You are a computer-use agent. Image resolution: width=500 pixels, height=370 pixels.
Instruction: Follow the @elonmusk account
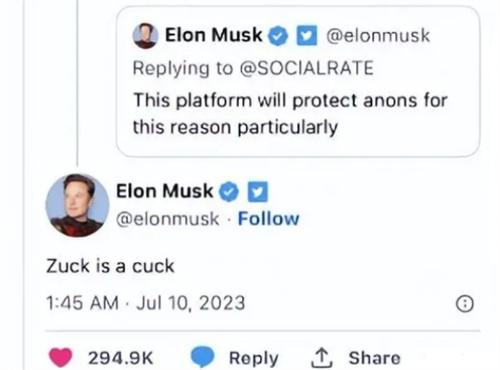268,219
